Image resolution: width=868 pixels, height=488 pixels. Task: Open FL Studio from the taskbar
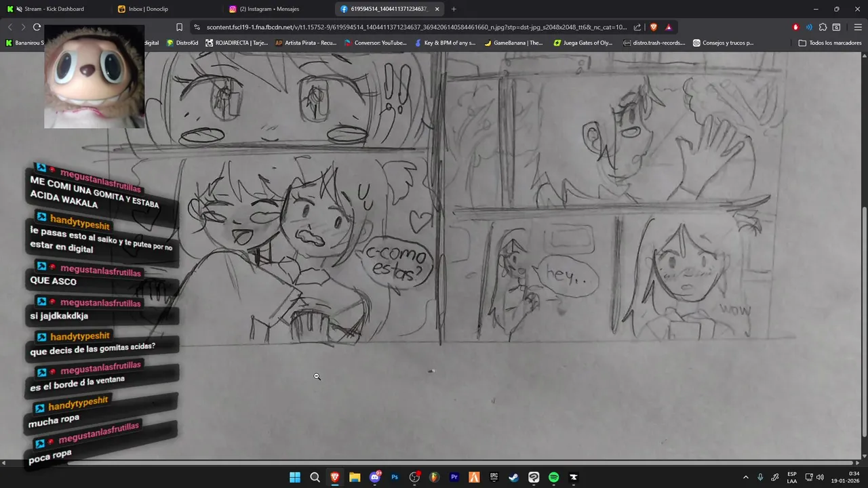coord(434,477)
